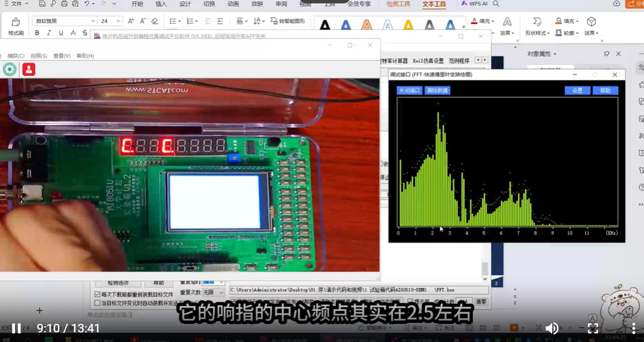This screenshot has width=644, height=342.
Task: Click the 3D shape effect cube icon
Action: pyautogui.click(x=591, y=22)
